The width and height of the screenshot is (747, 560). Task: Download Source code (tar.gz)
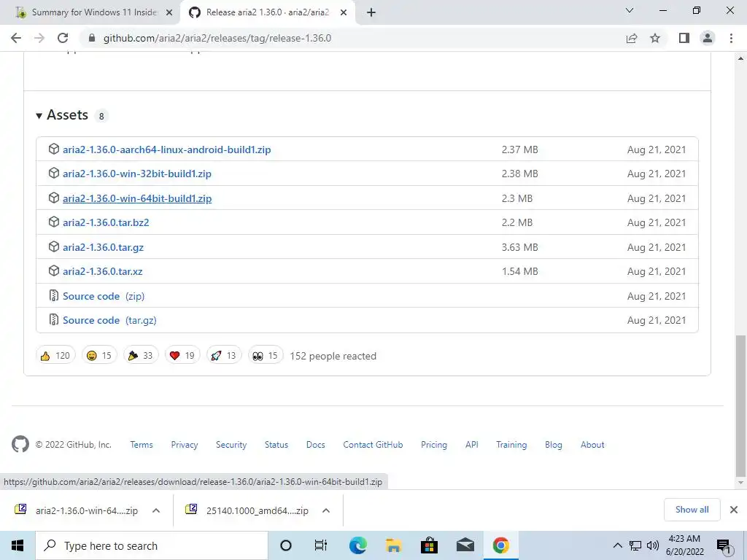pos(109,320)
